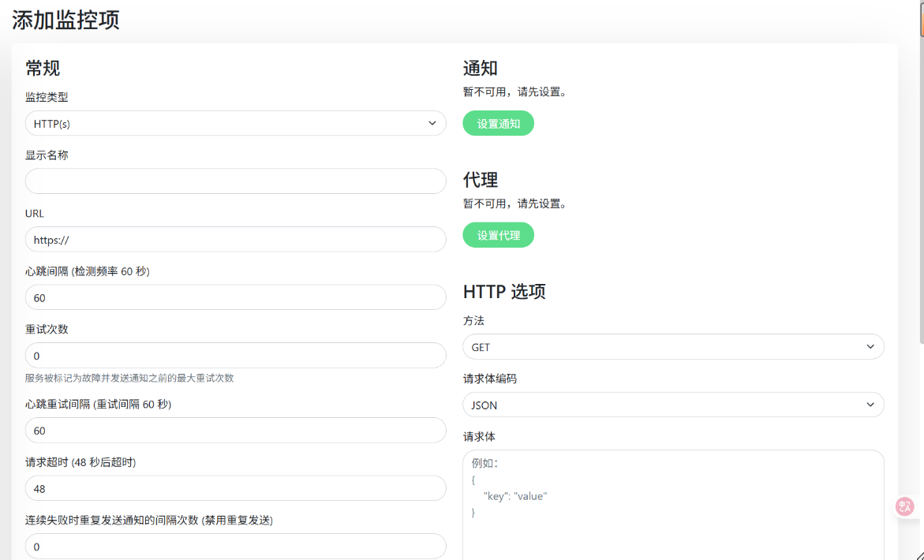Click the 监控类型 label text
This screenshot has width=924, height=560.
(x=47, y=97)
